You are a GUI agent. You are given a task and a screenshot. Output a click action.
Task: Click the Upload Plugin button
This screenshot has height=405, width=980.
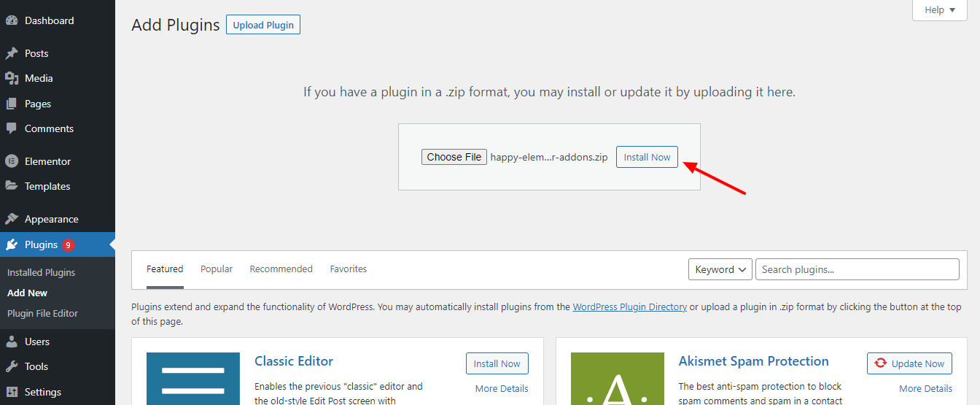pyautogui.click(x=263, y=25)
